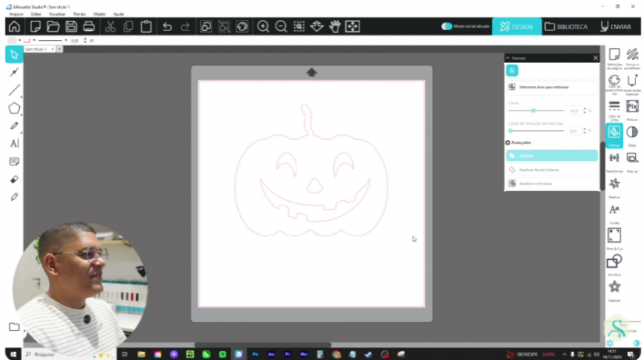This screenshot has height=360, width=644.
Task: Click Selecione área para rastrear button
Action: pos(552,86)
